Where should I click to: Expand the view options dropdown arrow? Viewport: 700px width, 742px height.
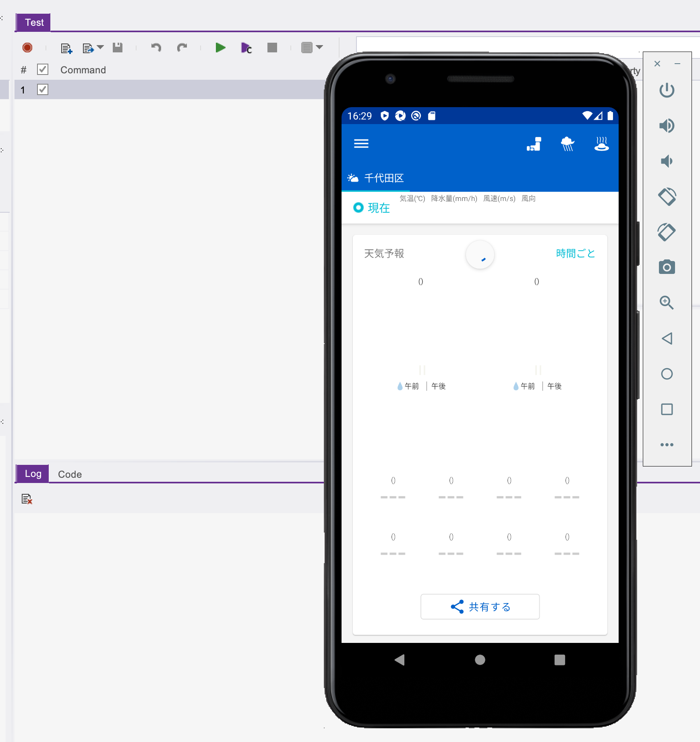(x=320, y=47)
